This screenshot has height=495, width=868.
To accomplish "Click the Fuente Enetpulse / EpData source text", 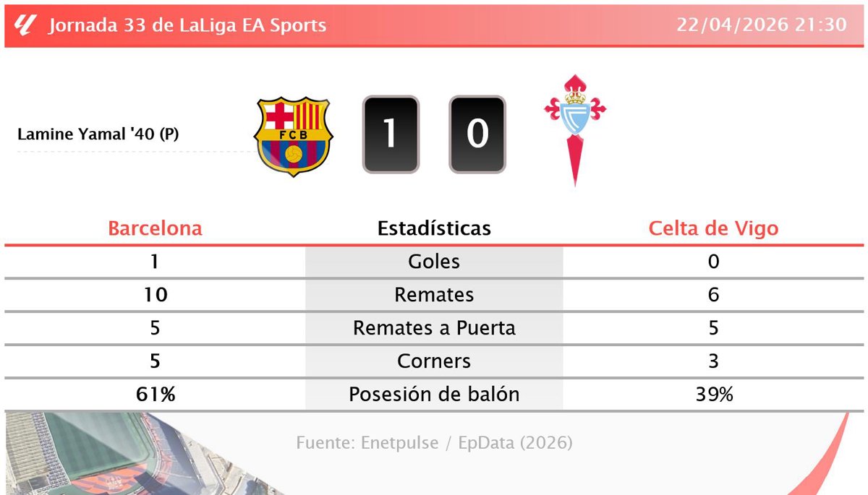I will click(434, 442).
